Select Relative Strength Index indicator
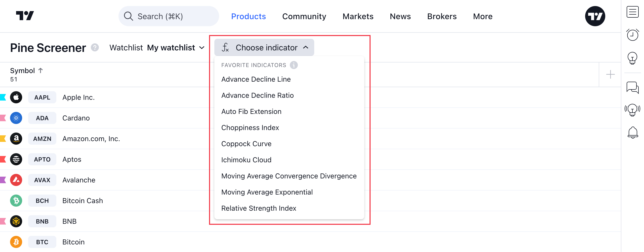 click(x=289, y=208)
